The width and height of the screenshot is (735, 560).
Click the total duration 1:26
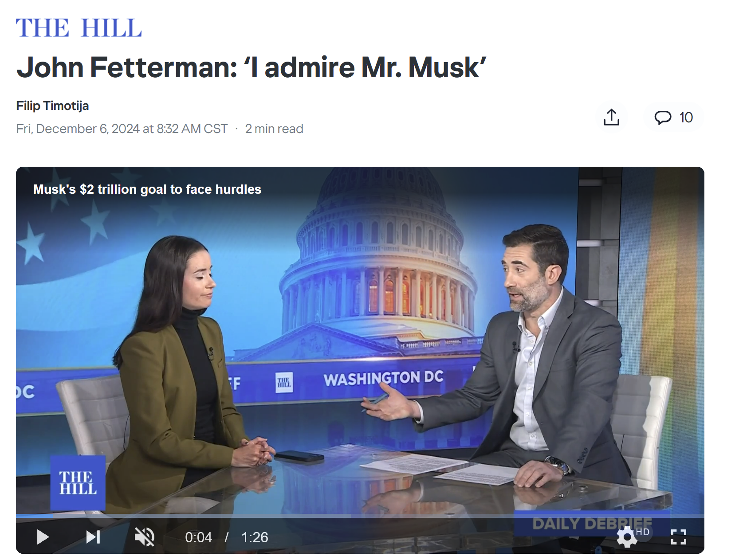tap(255, 537)
